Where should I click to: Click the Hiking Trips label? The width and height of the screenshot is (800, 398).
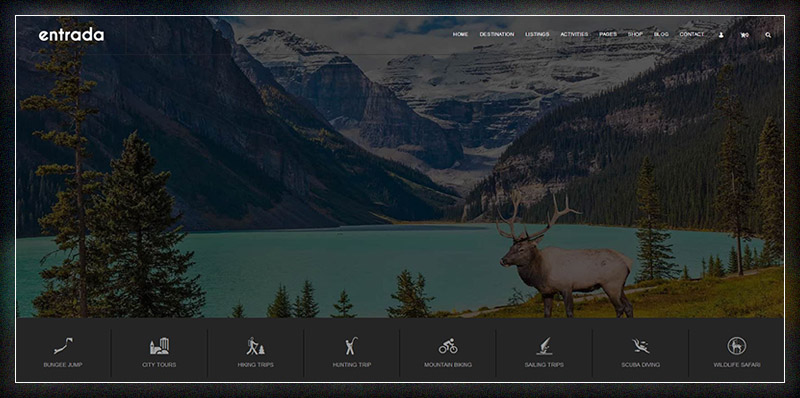[x=256, y=365]
